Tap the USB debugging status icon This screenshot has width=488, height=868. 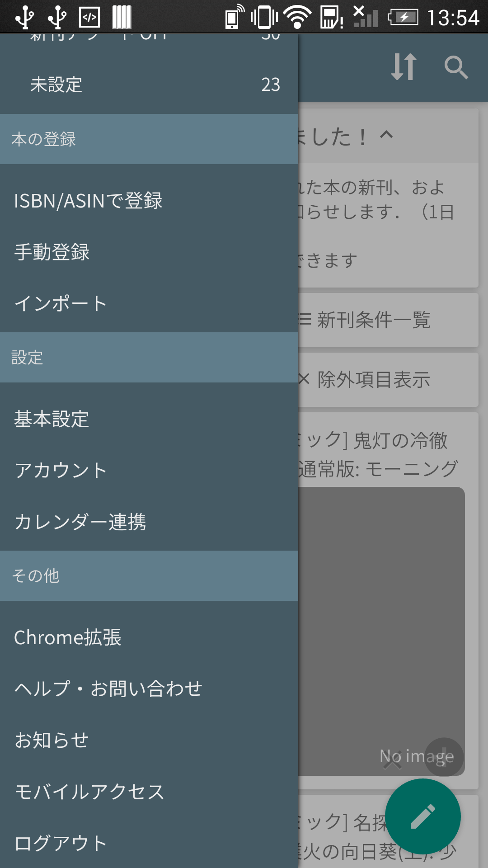89,18
